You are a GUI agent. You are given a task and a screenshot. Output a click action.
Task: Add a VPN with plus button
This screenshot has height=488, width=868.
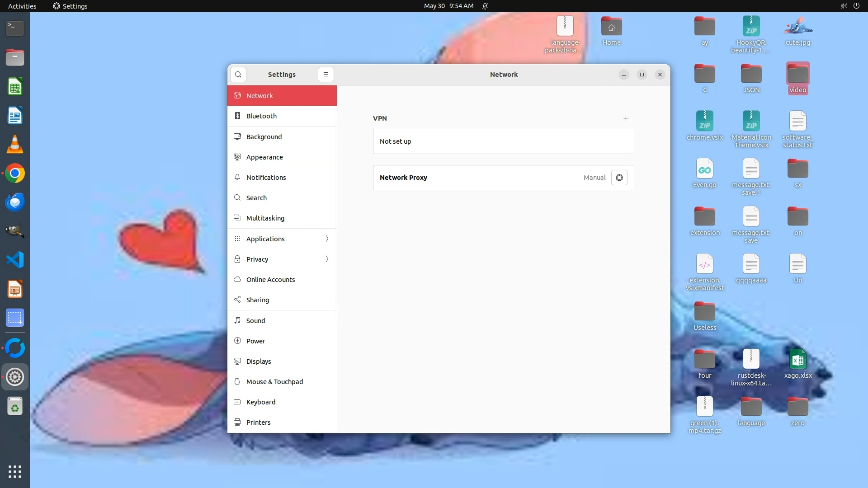626,118
